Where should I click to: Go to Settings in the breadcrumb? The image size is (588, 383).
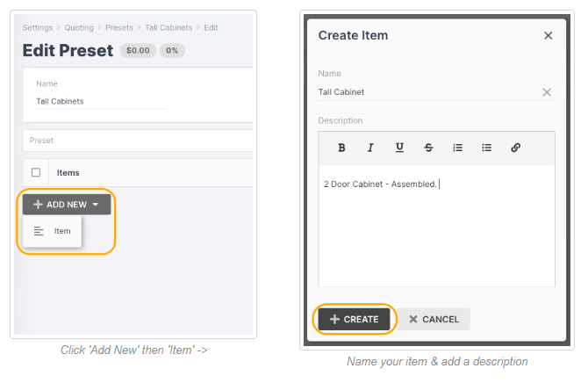click(x=39, y=28)
